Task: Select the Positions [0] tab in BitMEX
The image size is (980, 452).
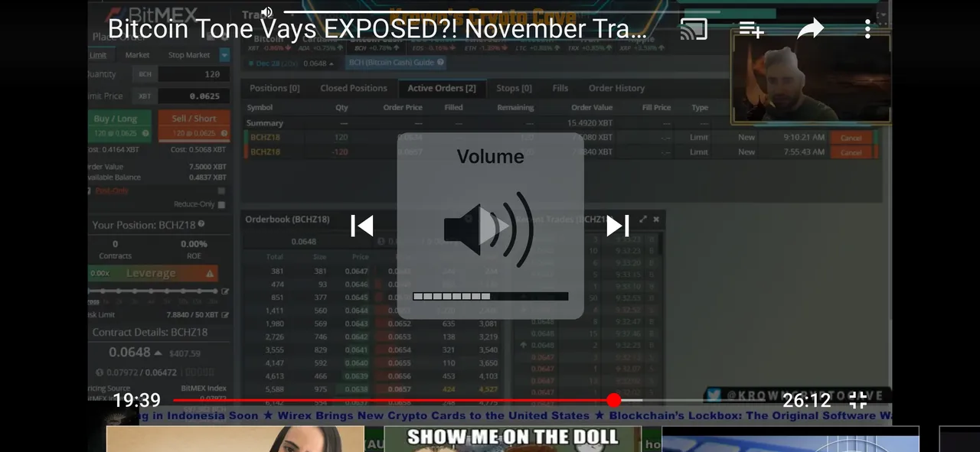Action: coord(274,88)
